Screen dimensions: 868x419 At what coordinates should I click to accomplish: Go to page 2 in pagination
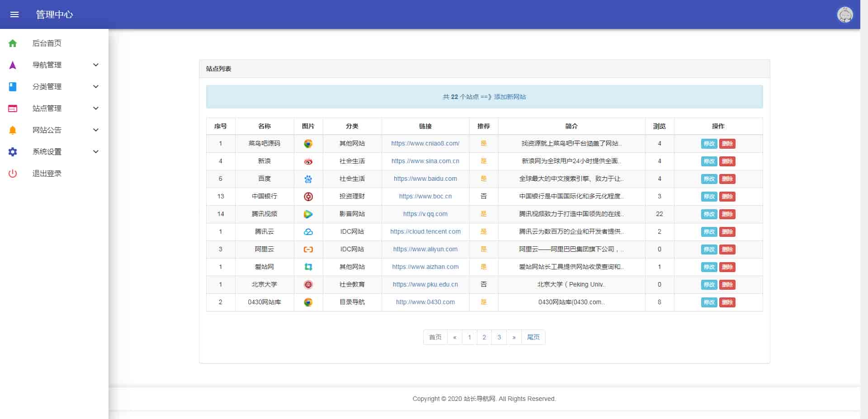[484, 337]
